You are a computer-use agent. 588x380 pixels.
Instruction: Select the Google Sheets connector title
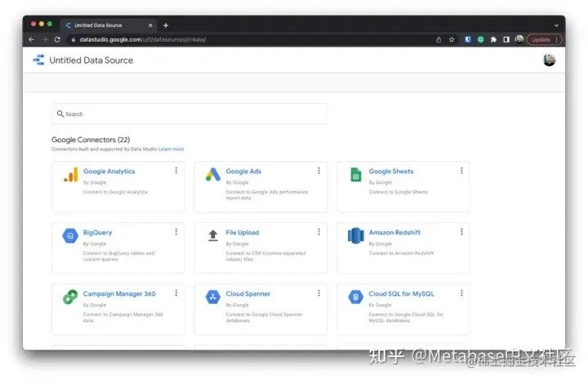click(391, 171)
